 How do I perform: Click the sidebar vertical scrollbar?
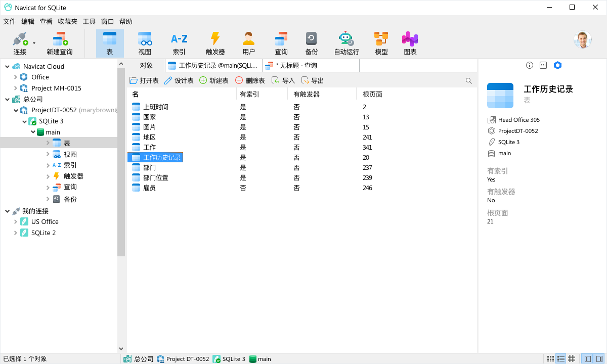coord(121,162)
